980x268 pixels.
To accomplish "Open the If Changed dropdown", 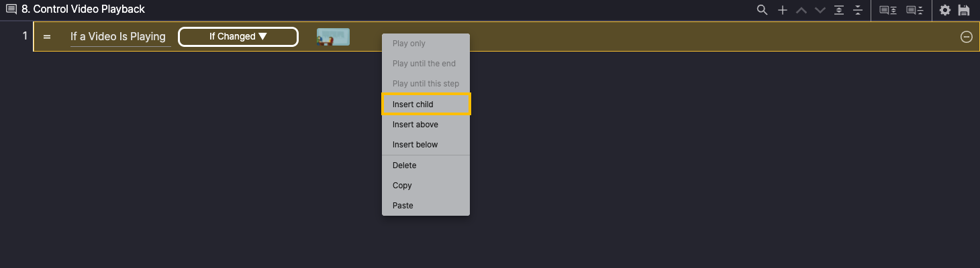I will pyautogui.click(x=238, y=37).
